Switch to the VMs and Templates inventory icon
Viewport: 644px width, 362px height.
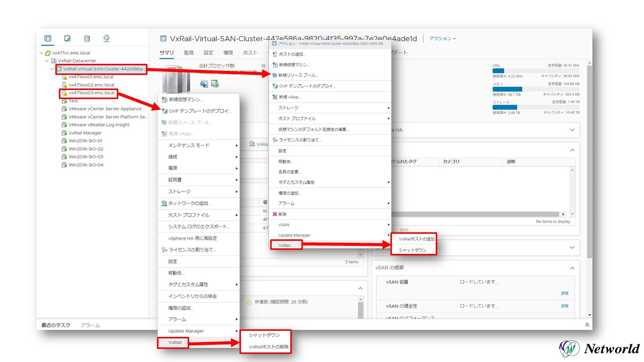point(67,39)
